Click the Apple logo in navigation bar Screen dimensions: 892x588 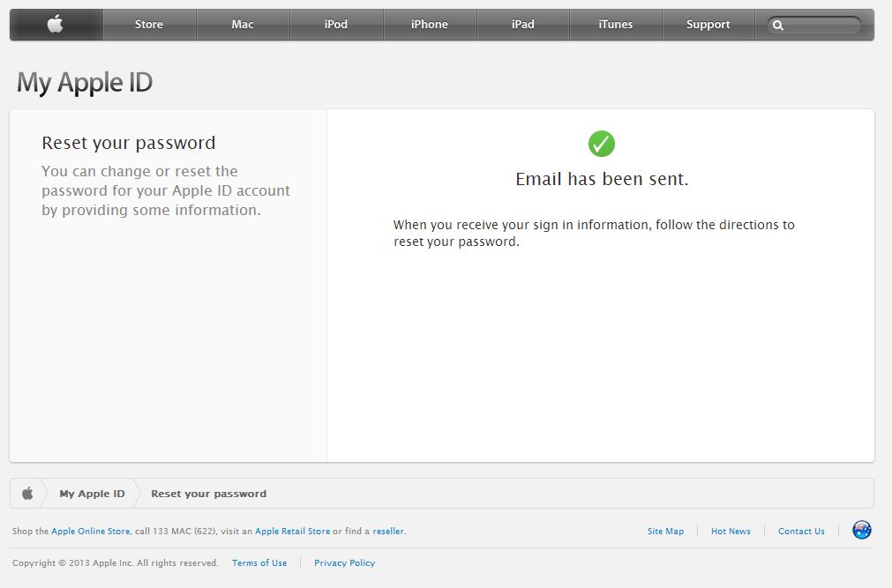[56, 25]
